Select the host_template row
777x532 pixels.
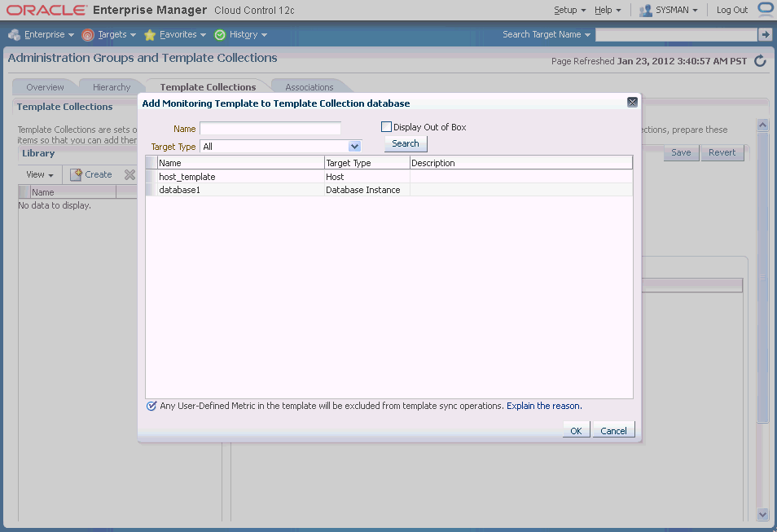(389, 177)
